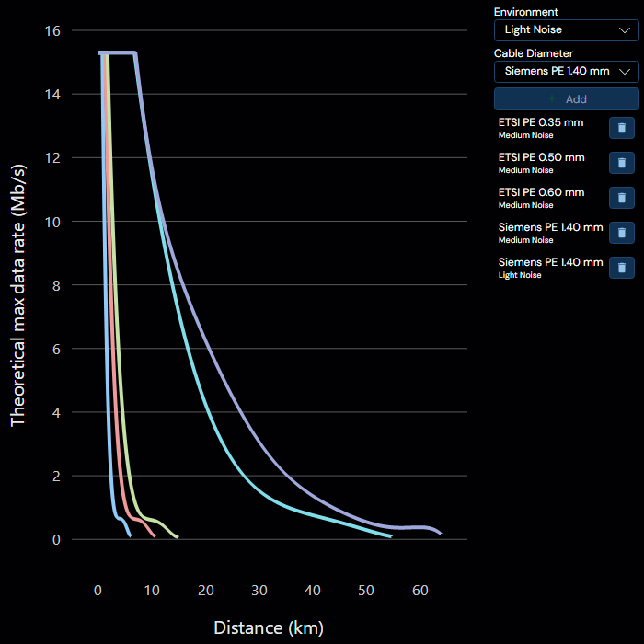Delete Siemens PE 1.40 mm Light Noise

click(x=621, y=268)
